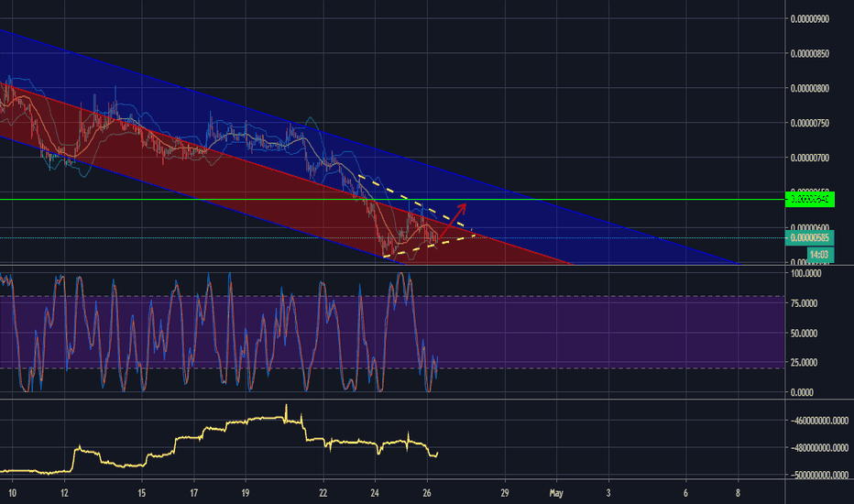Click date label 3 on time axis
The image size is (854, 504).
click(608, 493)
